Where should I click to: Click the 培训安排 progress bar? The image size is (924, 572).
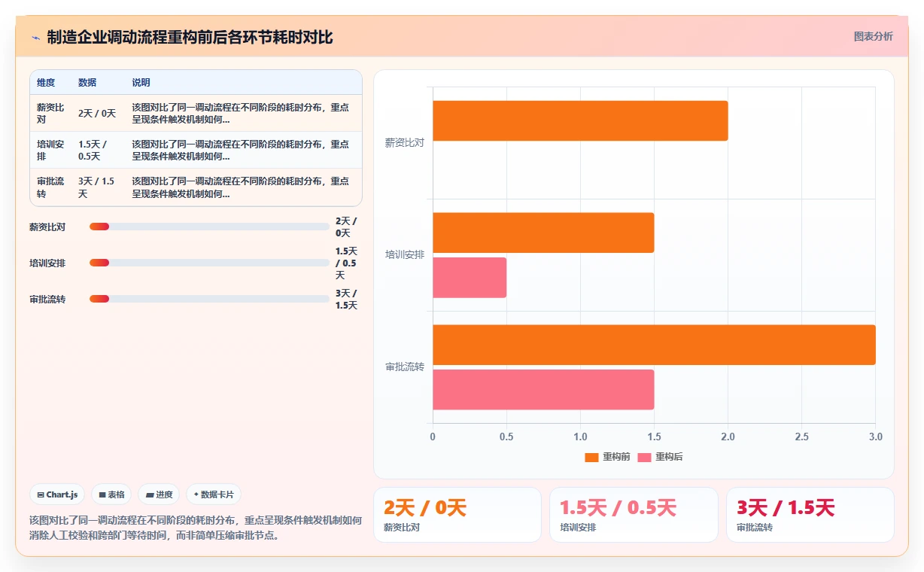click(x=209, y=263)
